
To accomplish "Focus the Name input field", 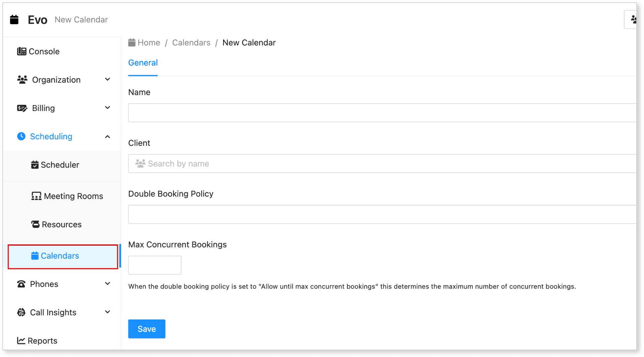I will (382, 113).
